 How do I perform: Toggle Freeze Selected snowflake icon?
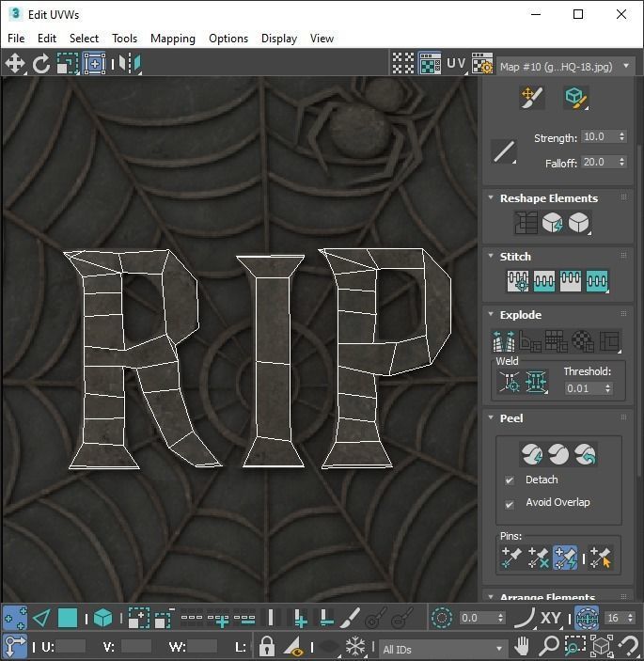(355, 646)
